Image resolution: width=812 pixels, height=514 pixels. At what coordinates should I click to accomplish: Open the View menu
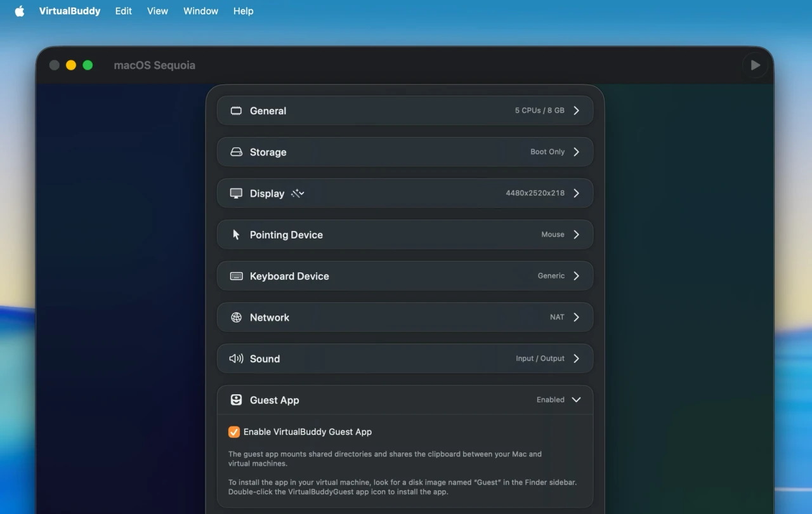coord(157,11)
